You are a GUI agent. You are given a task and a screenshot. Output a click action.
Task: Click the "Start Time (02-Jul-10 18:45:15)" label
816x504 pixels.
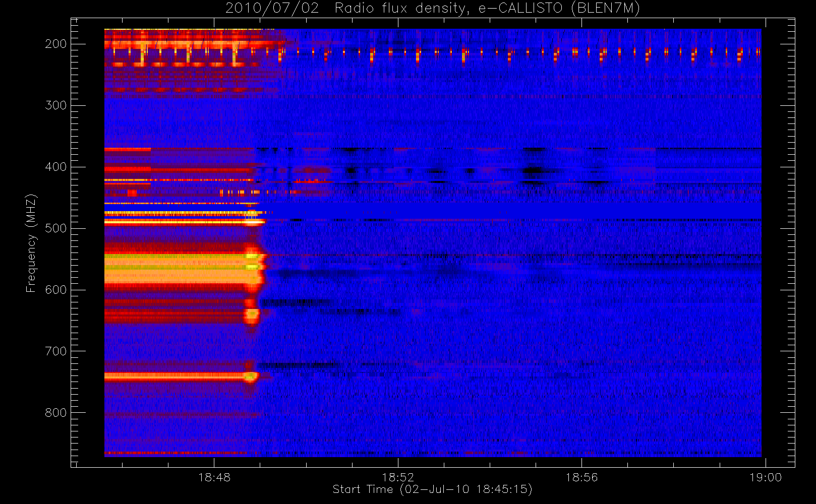432,489
